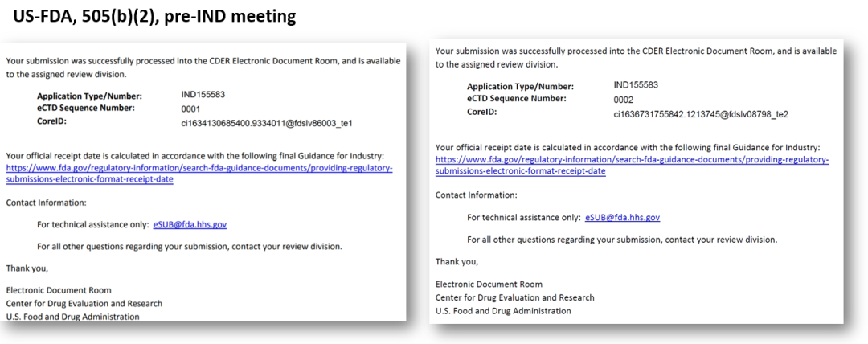
Task: Click 'Application Type/Number:' label in right document
Action: click(520, 87)
